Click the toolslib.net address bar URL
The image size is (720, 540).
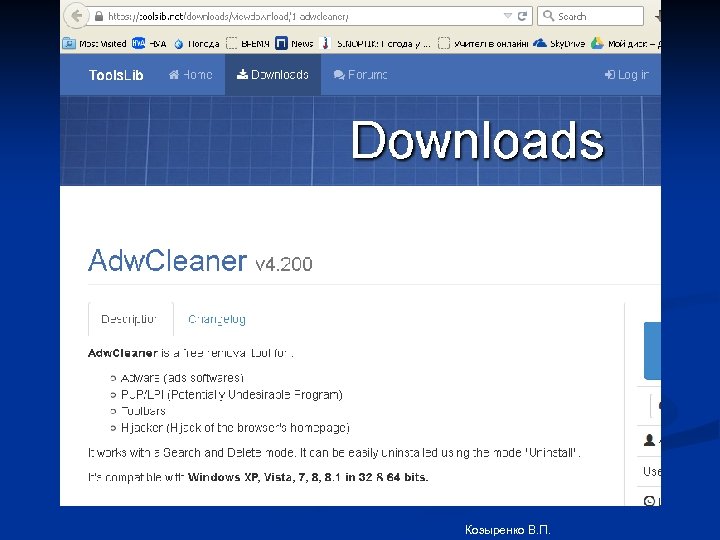pos(228,17)
